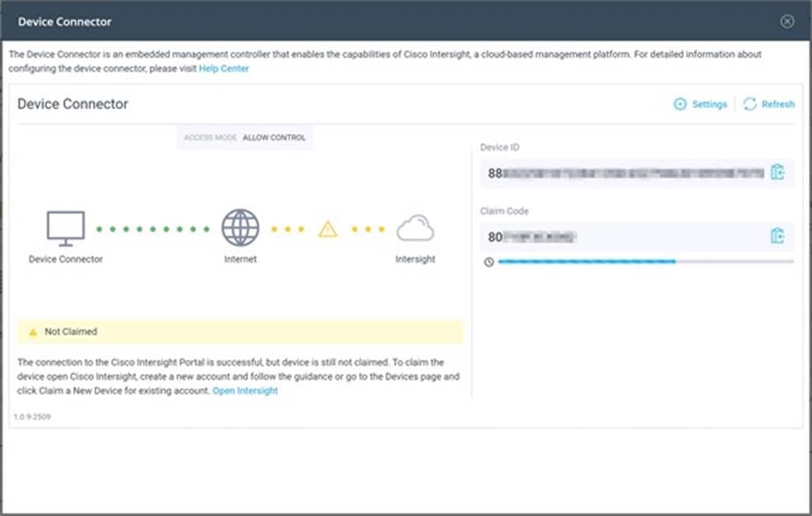Viewport: 812px width, 516px height.
Task: Refresh the Device Connector status
Action: tap(768, 105)
